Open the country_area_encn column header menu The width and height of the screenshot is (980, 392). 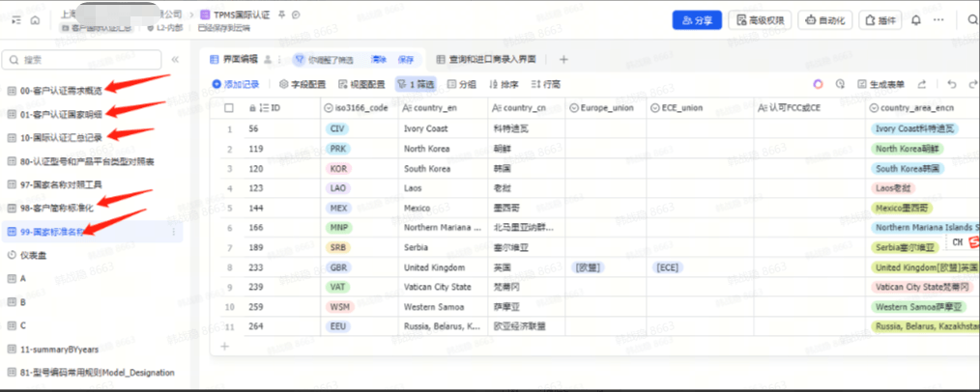click(x=922, y=108)
